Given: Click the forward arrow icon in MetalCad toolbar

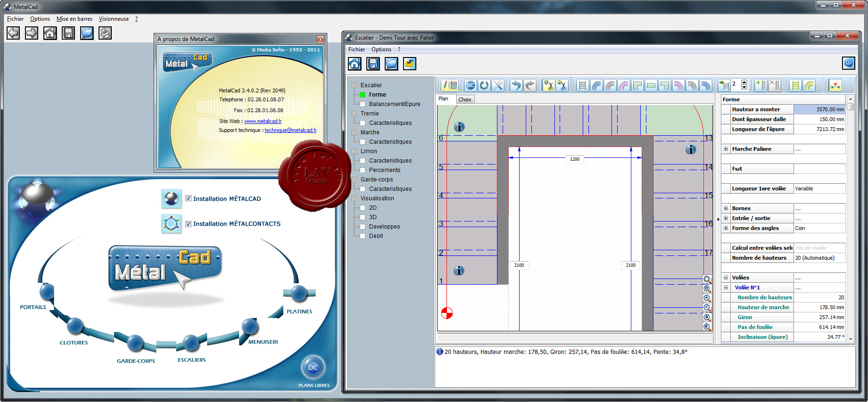Looking at the screenshot, I should (32, 33).
